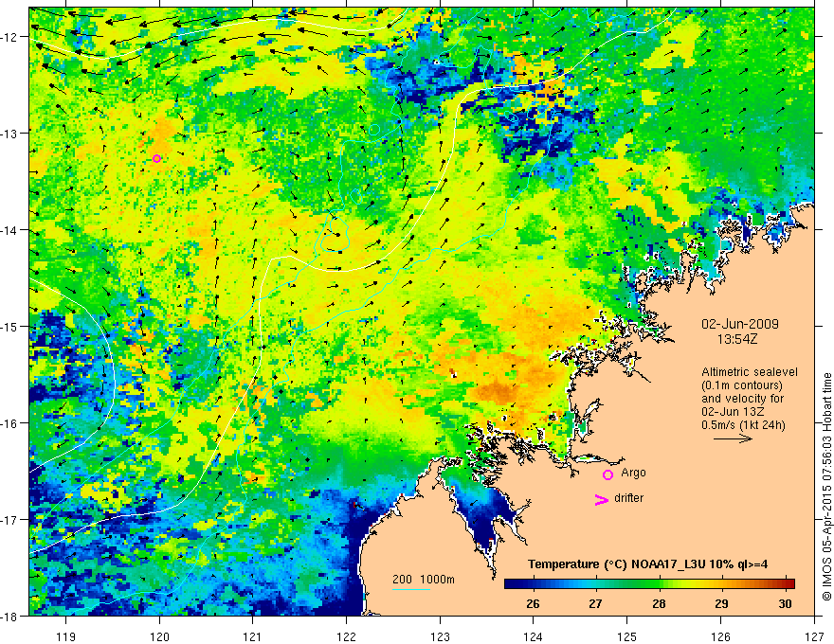
Task: Click the longitude axis label '122'
Action: click(x=346, y=636)
